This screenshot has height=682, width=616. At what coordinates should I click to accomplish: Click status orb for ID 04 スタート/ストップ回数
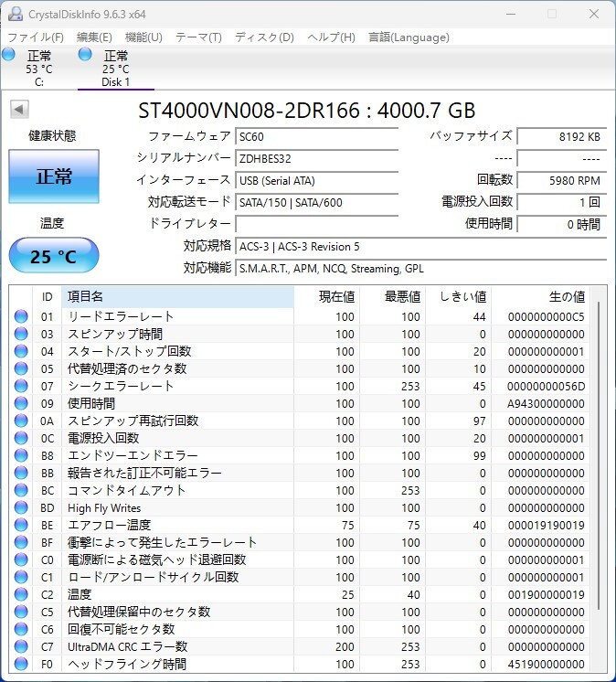tap(21, 351)
